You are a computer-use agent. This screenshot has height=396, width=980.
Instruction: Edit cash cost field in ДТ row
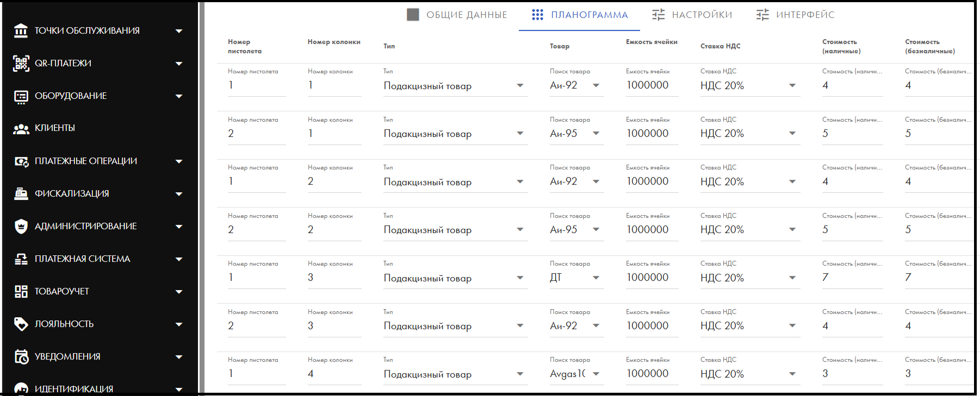852,278
